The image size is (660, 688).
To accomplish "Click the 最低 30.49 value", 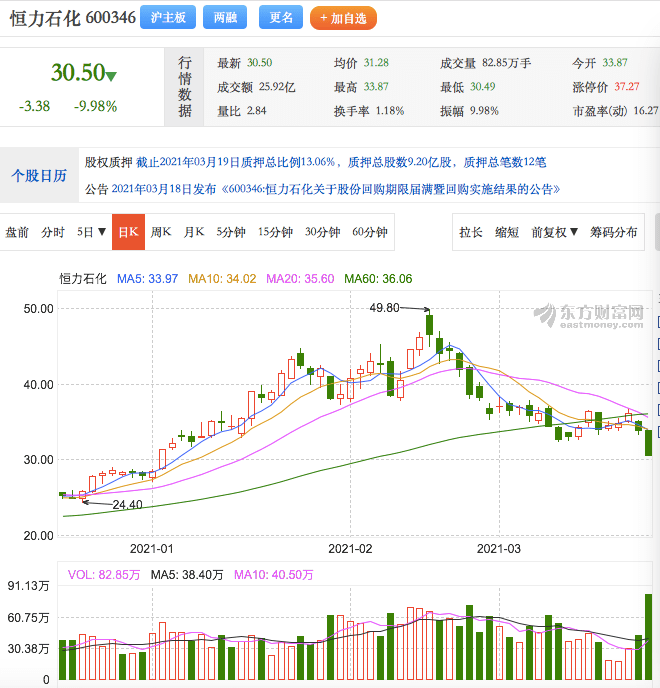I will click(483, 86).
